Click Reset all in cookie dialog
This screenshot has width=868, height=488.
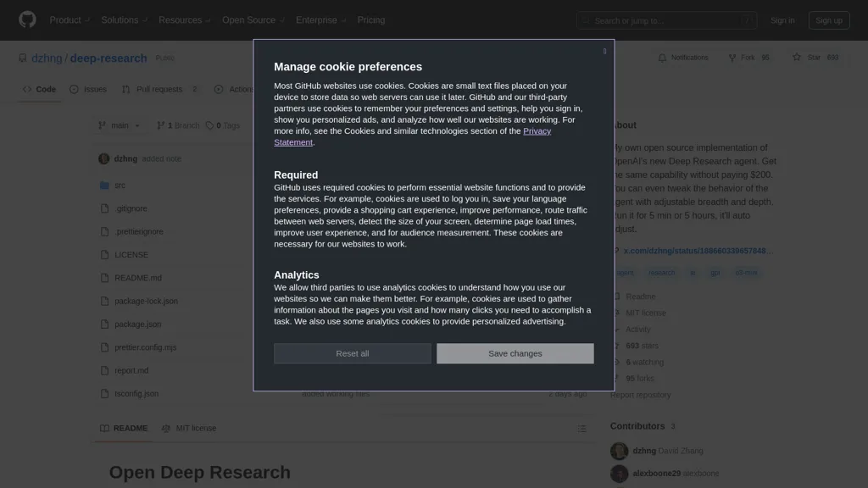tap(352, 353)
